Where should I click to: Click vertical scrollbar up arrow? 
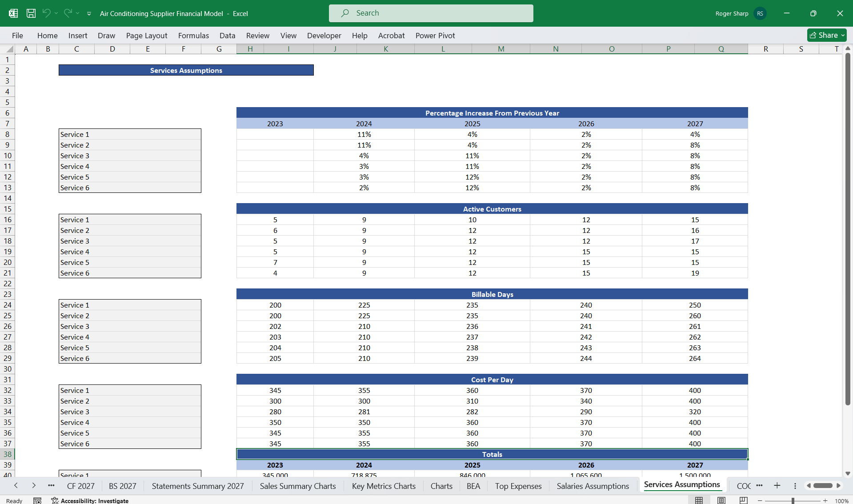click(x=848, y=48)
